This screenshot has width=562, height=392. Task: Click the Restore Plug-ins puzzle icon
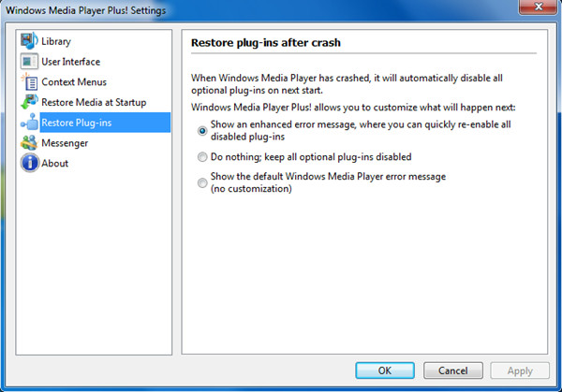pyautogui.click(x=29, y=123)
